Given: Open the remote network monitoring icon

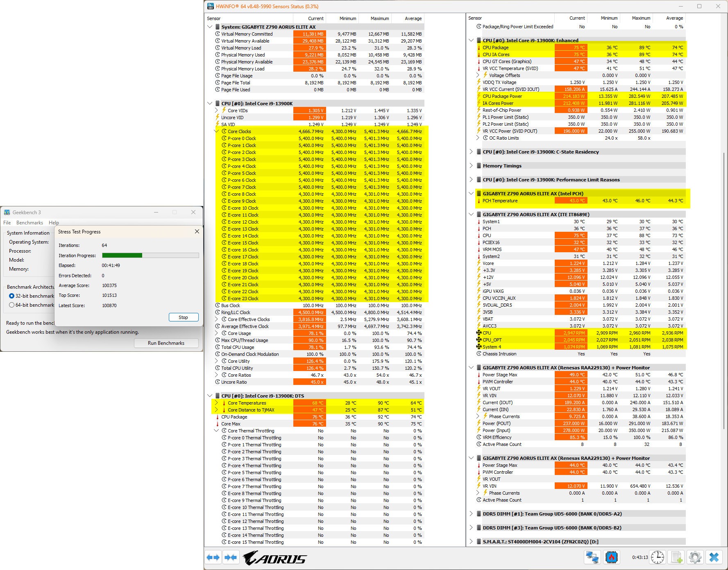Looking at the screenshot, I should (592, 557).
